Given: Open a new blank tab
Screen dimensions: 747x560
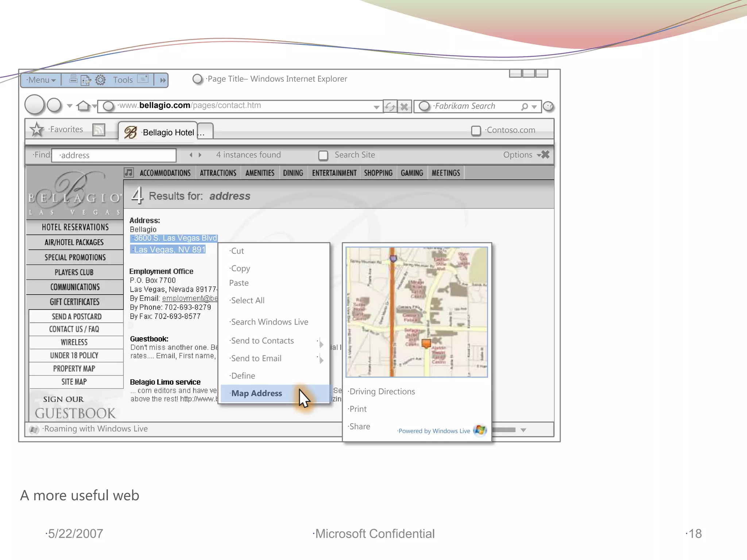Looking at the screenshot, I should tap(206, 131).
